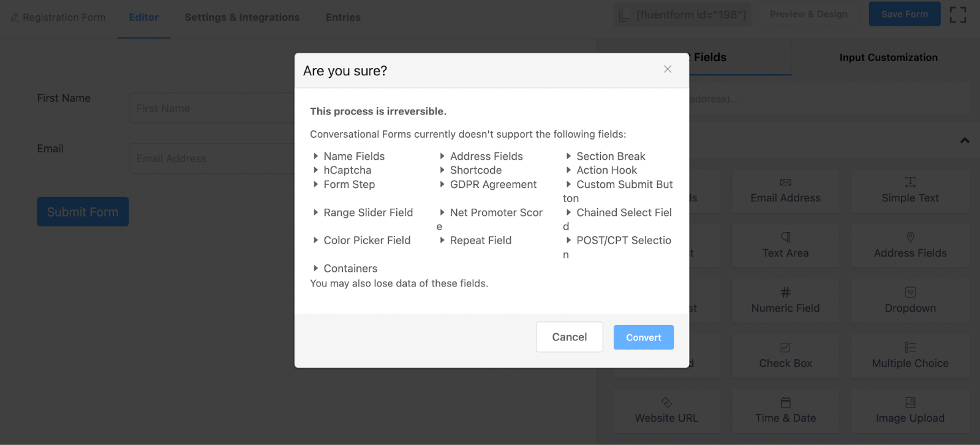Viewport: 980px width, 445px height.
Task: Select the Simple Text field icon
Action: [x=910, y=182]
